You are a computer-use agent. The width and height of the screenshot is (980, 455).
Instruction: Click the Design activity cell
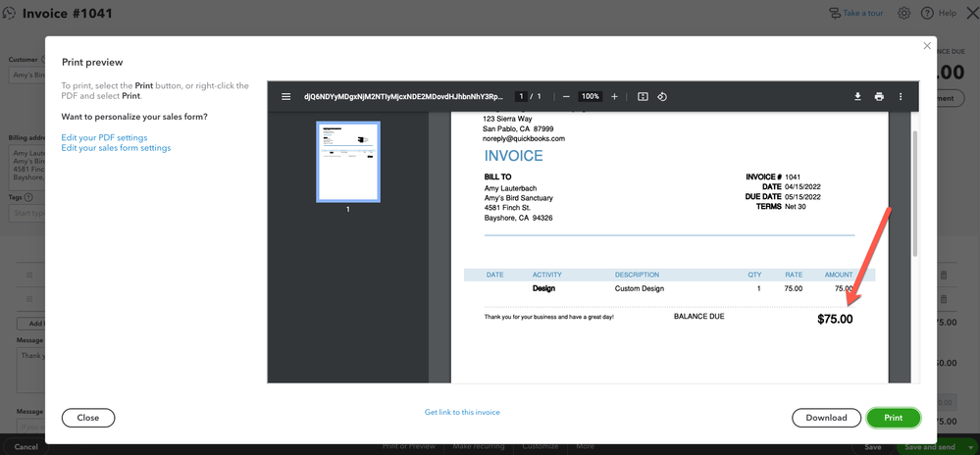click(x=543, y=288)
